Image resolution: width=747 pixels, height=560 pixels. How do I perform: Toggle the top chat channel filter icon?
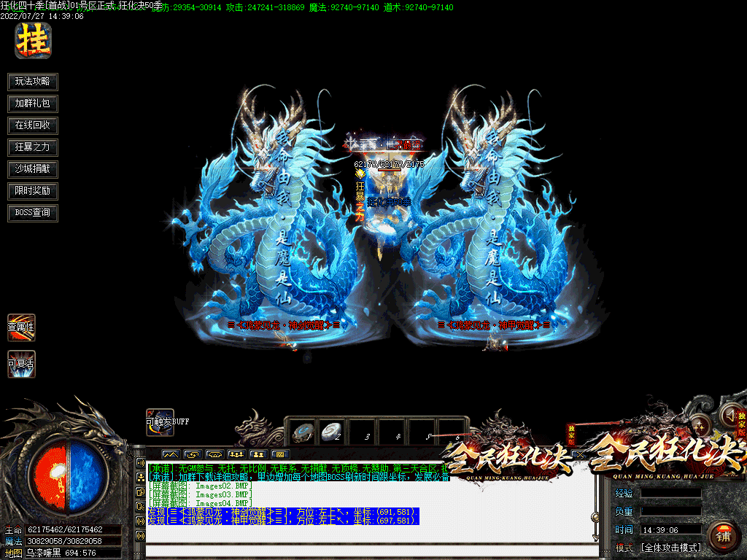140,462
